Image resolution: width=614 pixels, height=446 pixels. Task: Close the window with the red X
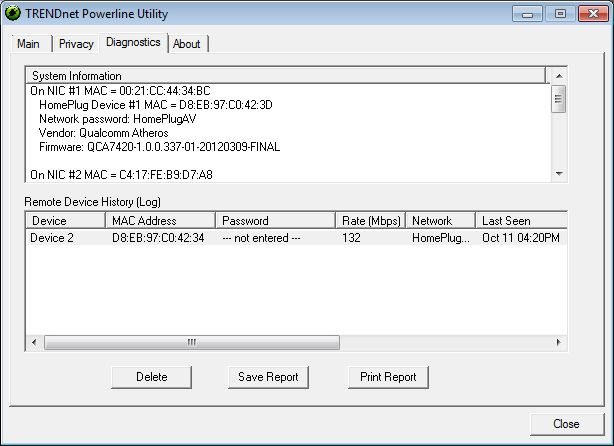[x=593, y=14]
